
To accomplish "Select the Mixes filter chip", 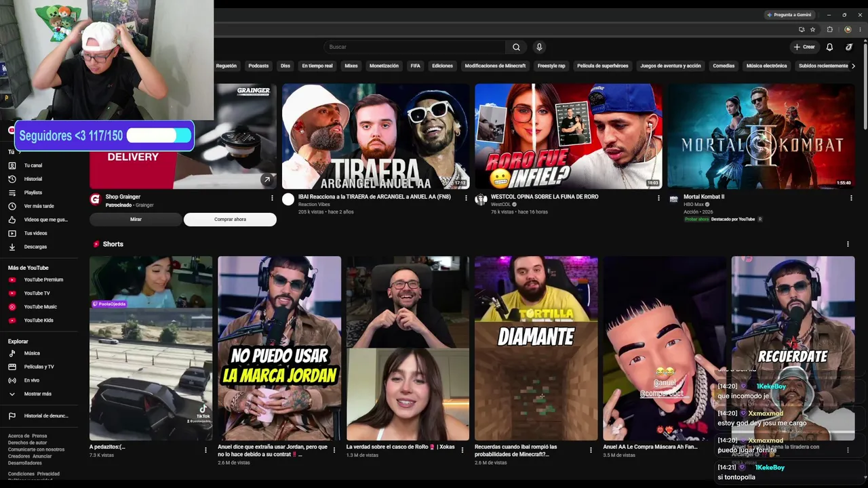I will (x=351, y=66).
